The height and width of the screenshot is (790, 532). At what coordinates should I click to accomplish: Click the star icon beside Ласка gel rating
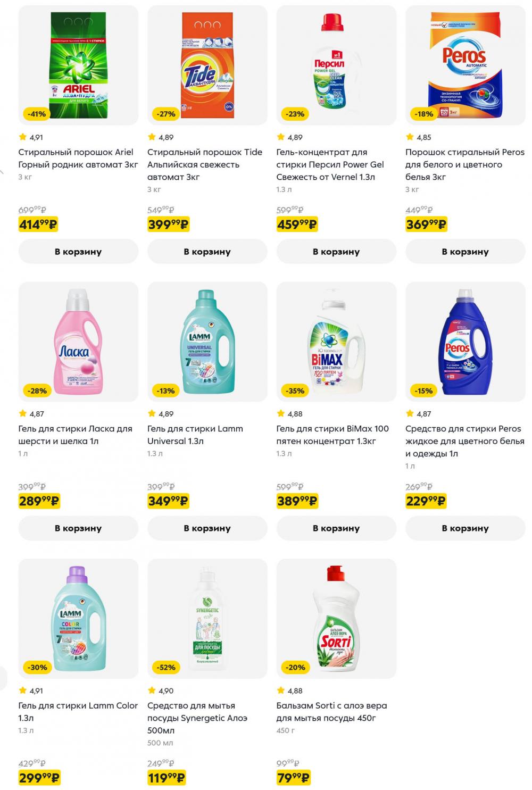pyautogui.click(x=21, y=413)
